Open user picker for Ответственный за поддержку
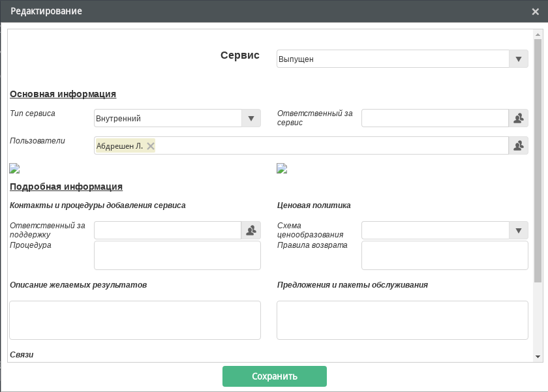The height and width of the screenshot is (392, 548). pos(251,230)
